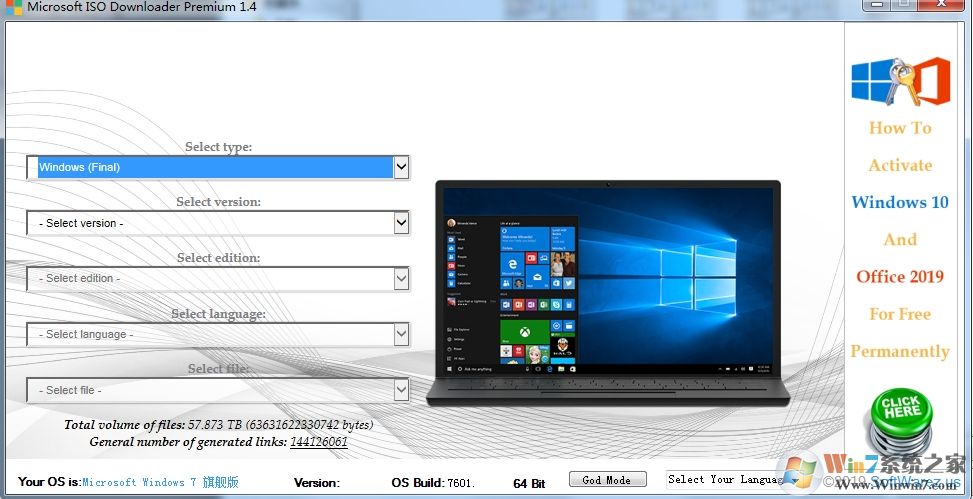The image size is (973, 499).
Task: Open the Select file dropdown
Action: point(401,390)
